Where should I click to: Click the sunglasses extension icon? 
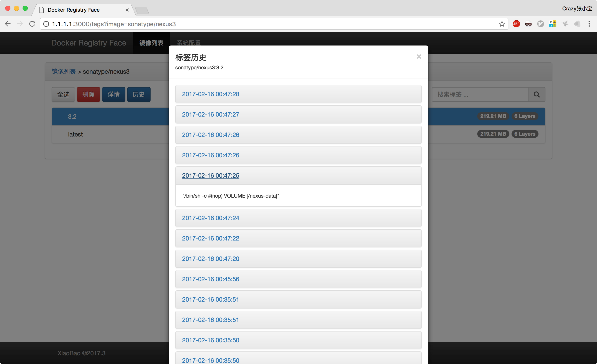pyautogui.click(x=528, y=24)
